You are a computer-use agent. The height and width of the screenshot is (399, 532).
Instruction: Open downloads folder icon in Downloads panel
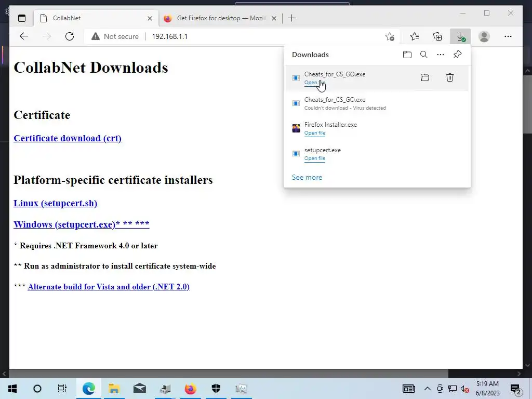click(x=407, y=55)
